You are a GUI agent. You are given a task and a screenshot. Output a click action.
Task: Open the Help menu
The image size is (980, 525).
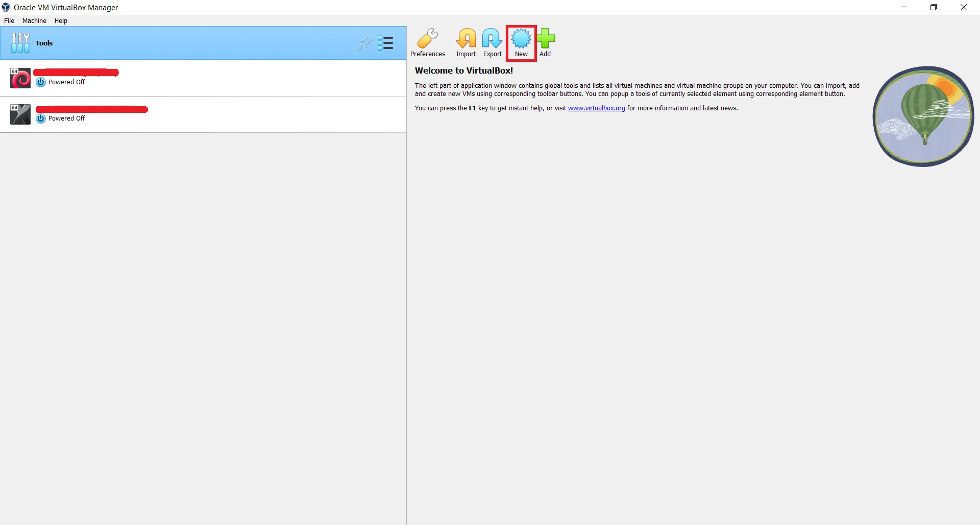(x=61, y=20)
